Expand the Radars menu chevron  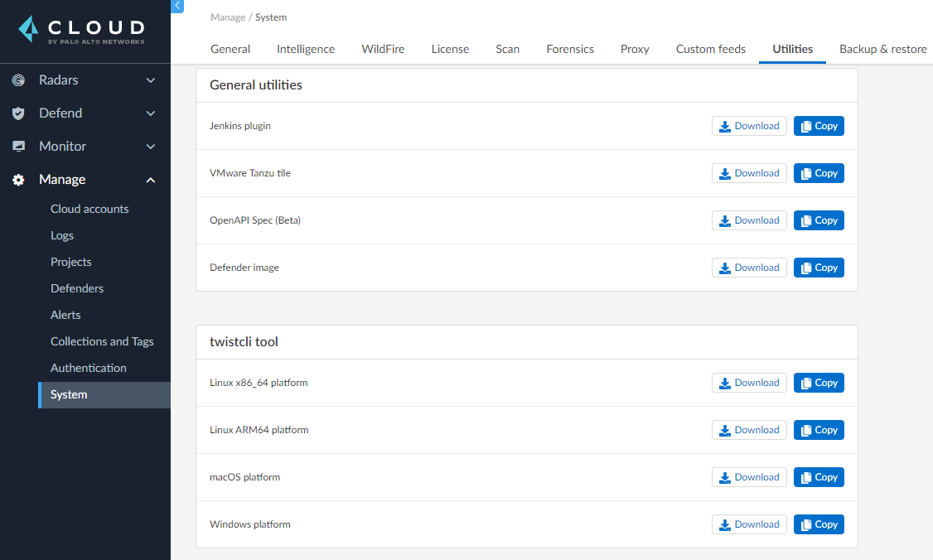coord(151,80)
